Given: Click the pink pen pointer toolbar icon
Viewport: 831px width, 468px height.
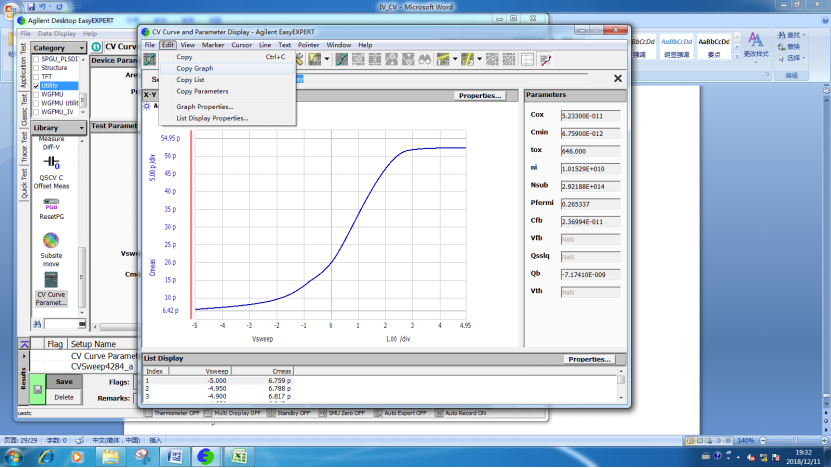Looking at the screenshot, I should coord(545,59).
